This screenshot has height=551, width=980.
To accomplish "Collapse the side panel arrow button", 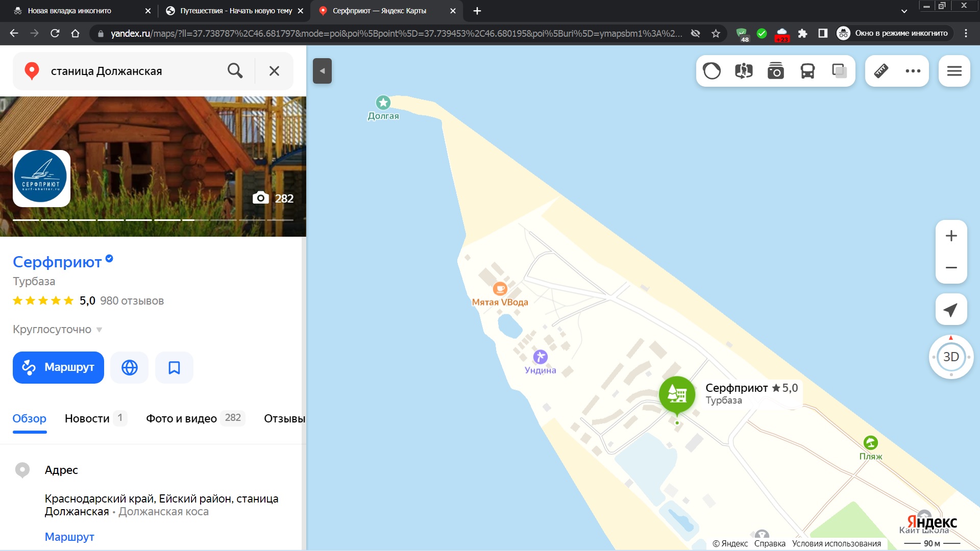I will [x=322, y=71].
